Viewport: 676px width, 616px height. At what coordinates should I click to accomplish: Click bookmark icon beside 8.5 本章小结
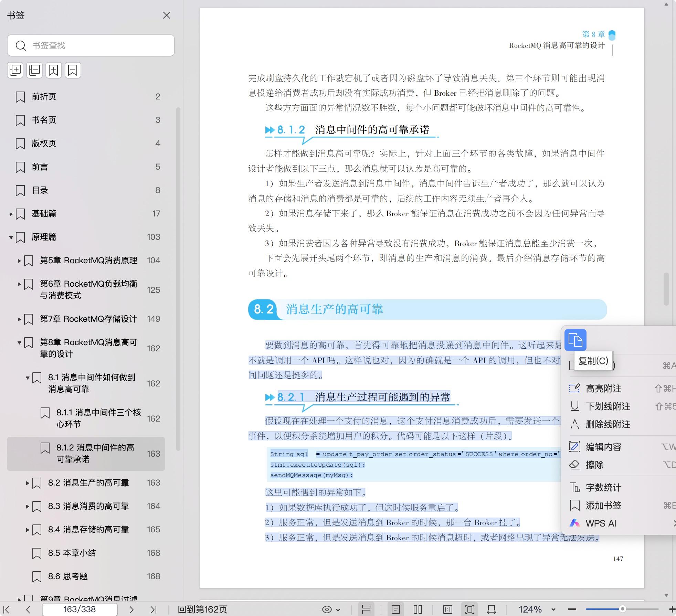click(x=37, y=553)
